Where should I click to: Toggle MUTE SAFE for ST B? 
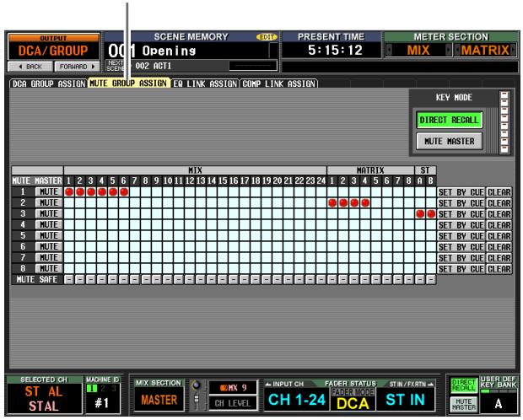(x=431, y=279)
